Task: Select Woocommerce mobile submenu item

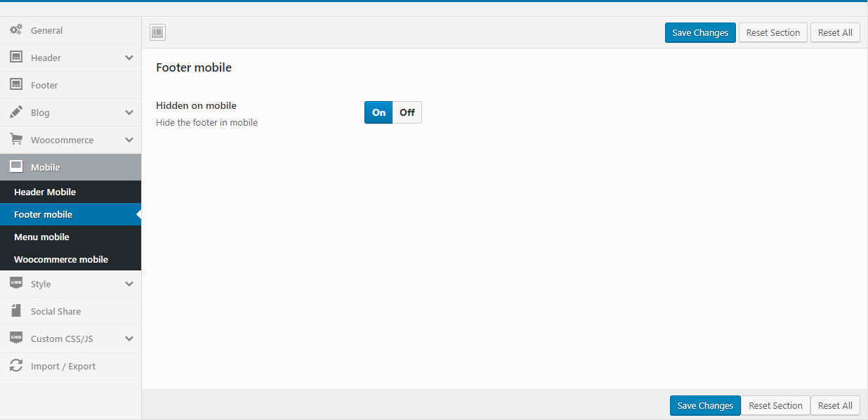Action: (61, 259)
